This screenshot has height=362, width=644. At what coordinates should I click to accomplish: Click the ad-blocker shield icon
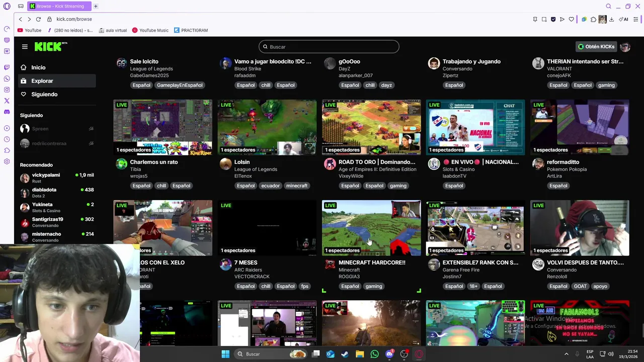click(x=553, y=19)
